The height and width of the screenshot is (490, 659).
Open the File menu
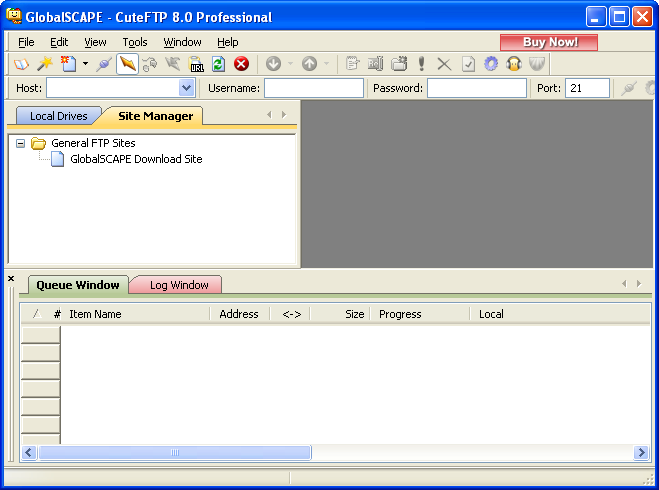coord(26,42)
